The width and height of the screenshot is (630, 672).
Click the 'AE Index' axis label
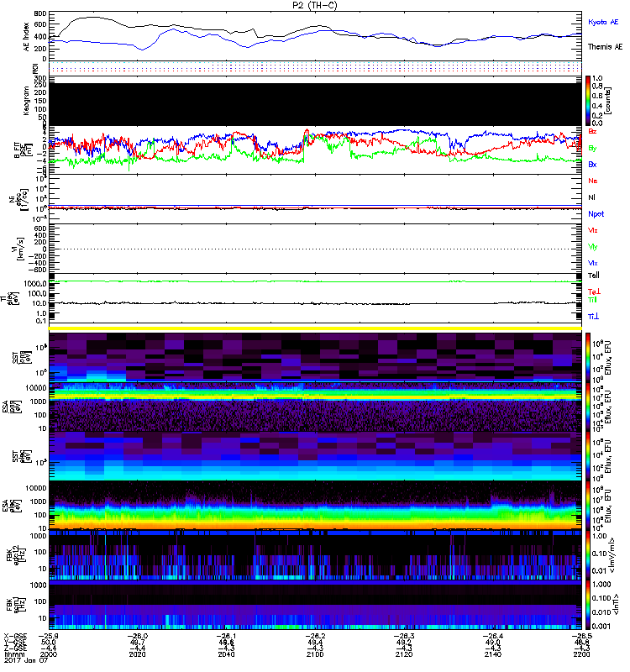26,37
